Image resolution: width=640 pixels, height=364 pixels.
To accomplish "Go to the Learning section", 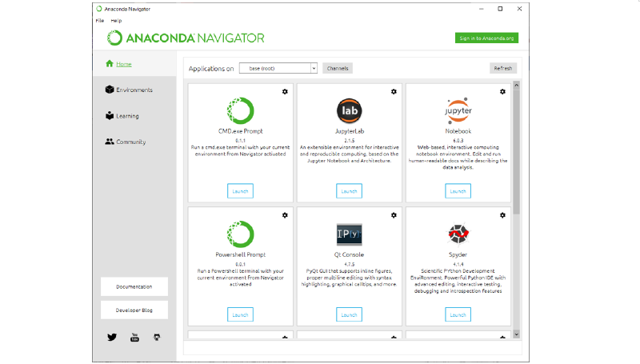I will [126, 116].
